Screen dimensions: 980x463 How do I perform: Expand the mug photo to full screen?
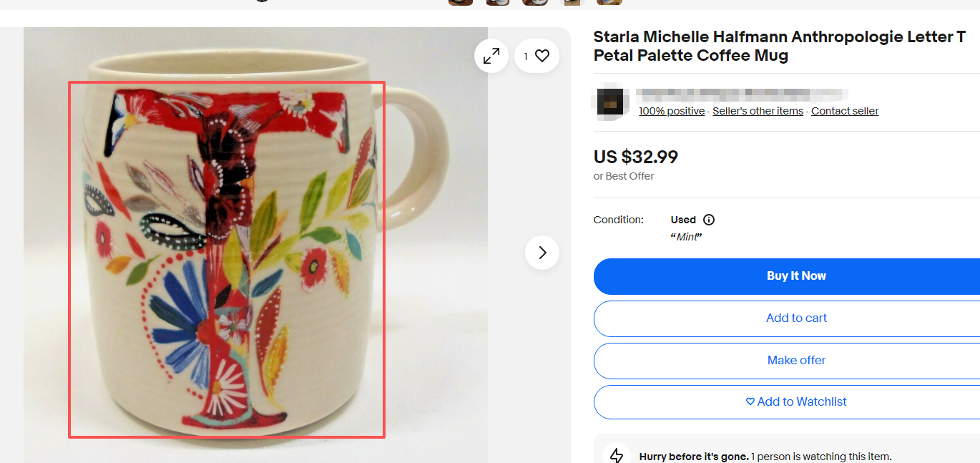[x=491, y=55]
